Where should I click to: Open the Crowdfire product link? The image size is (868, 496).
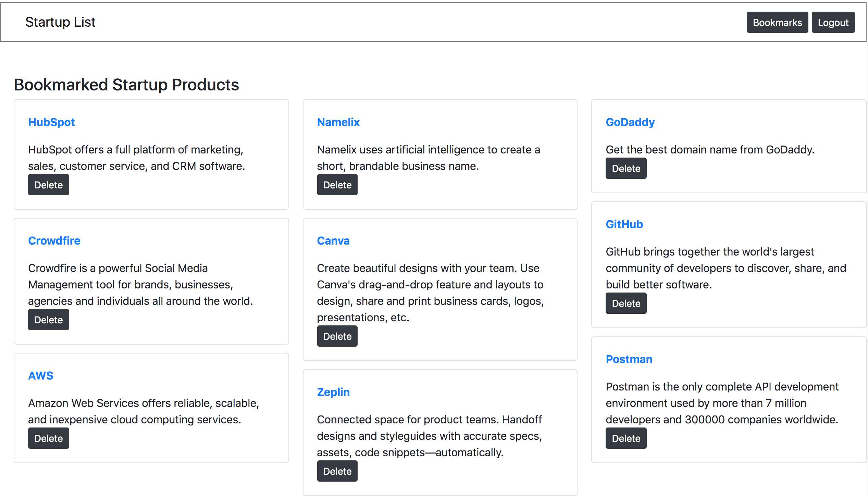[x=54, y=240]
